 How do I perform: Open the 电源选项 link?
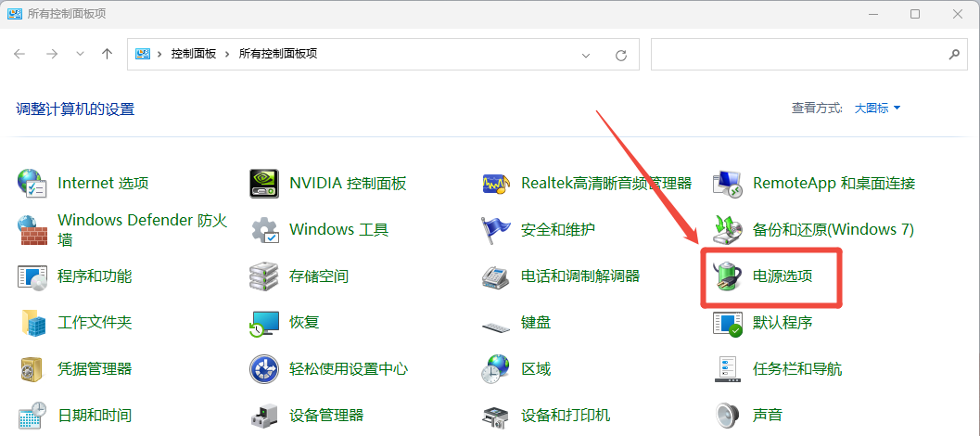point(783,276)
